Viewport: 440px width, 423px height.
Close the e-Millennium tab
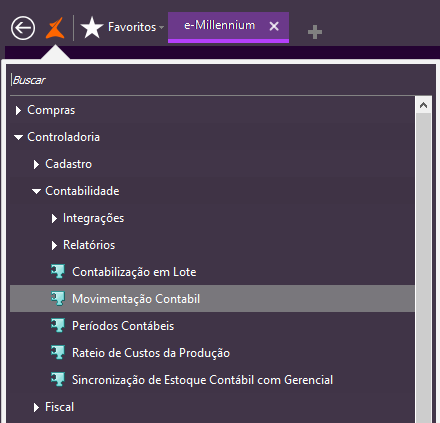274,26
